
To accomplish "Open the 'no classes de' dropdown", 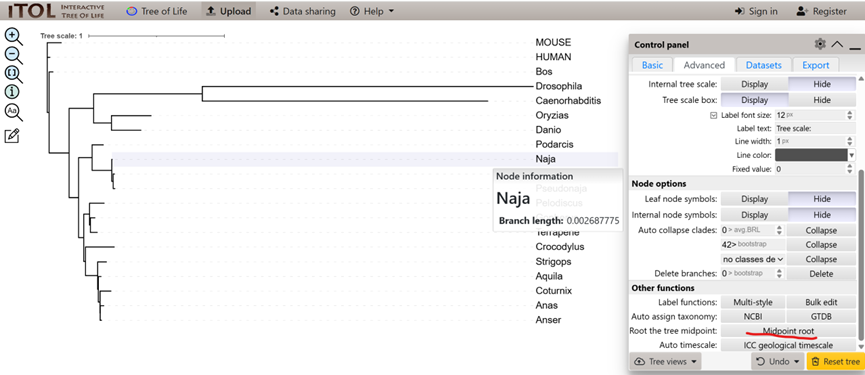I will tap(752, 259).
